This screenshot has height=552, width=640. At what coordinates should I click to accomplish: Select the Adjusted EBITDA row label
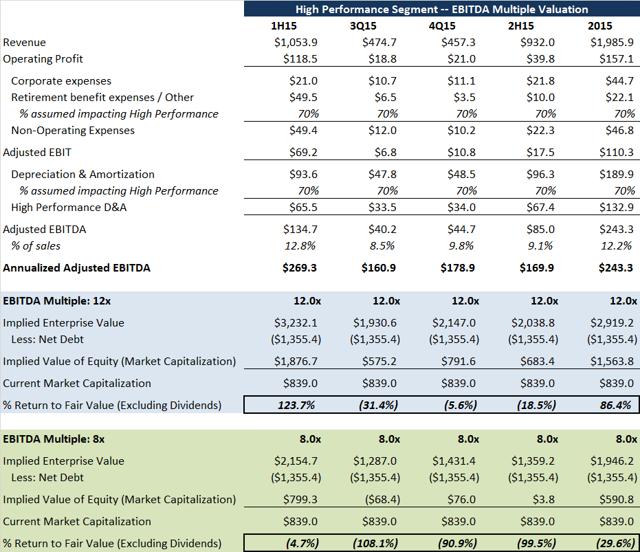coord(44,230)
